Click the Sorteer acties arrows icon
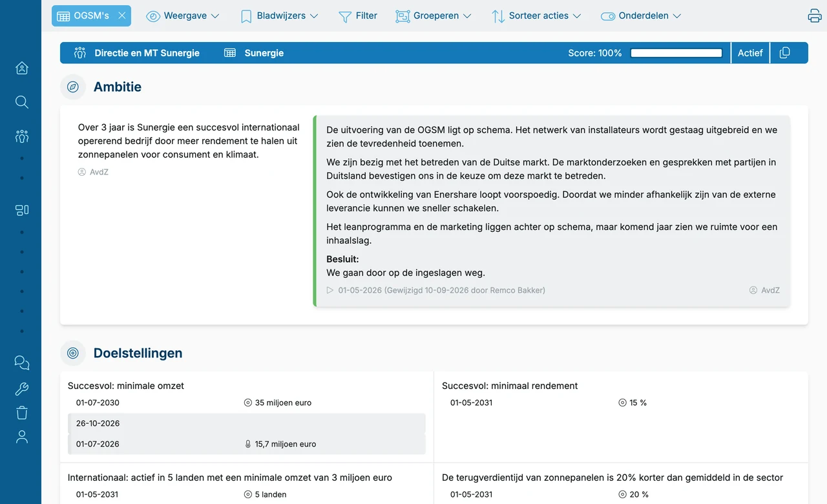The image size is (827, 504). tap(498, 16)
